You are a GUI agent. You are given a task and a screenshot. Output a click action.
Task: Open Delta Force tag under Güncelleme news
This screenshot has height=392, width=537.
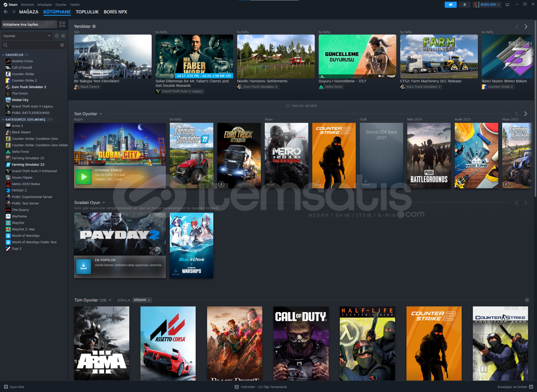[331, 87]
